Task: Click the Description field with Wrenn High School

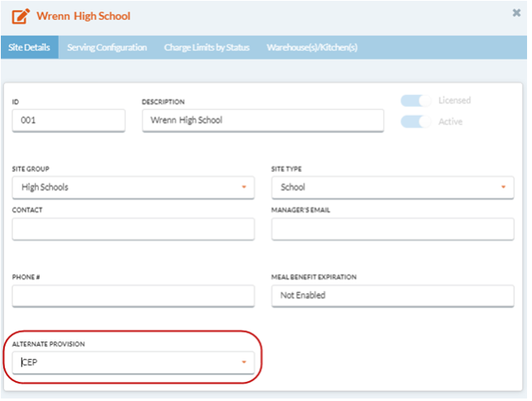Action: click(263, 121)
